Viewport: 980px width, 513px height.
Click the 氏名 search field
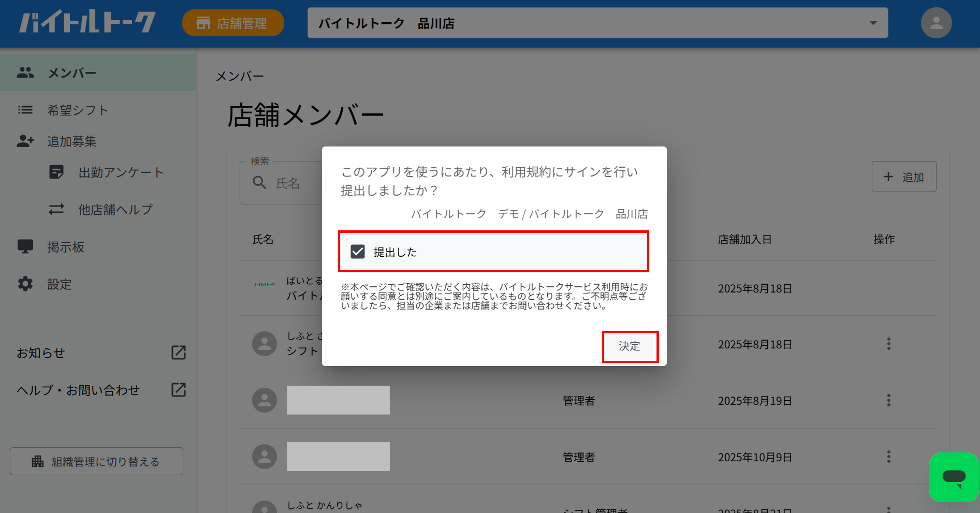pyautogui.click(x=281, y=183)
